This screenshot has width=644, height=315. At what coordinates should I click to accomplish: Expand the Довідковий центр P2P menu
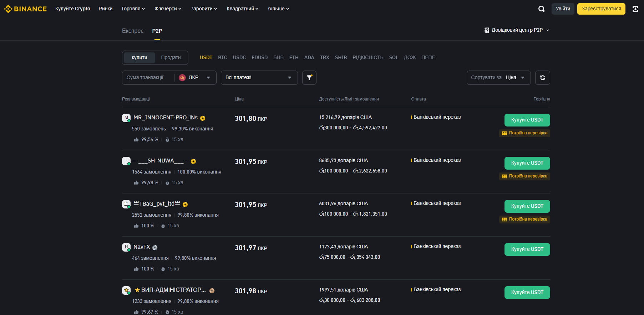(x=517, y=30)
